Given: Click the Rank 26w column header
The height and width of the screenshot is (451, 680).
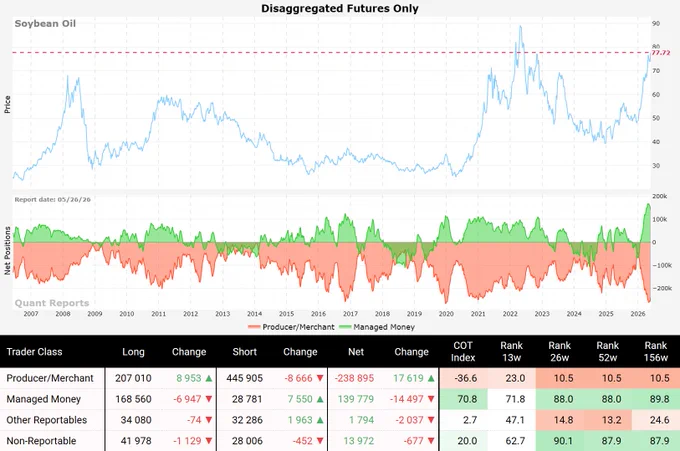Looking at the screenshot, I should [559, 352].
